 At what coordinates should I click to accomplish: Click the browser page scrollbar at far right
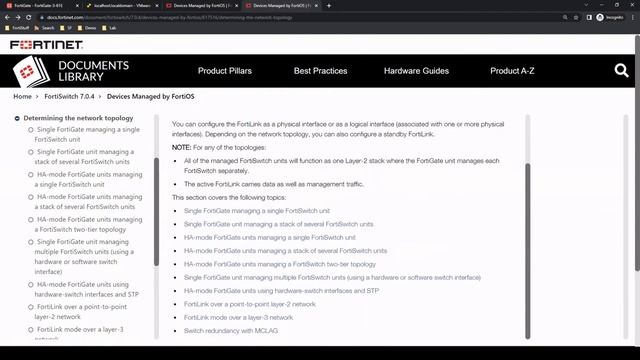[637, 153]
